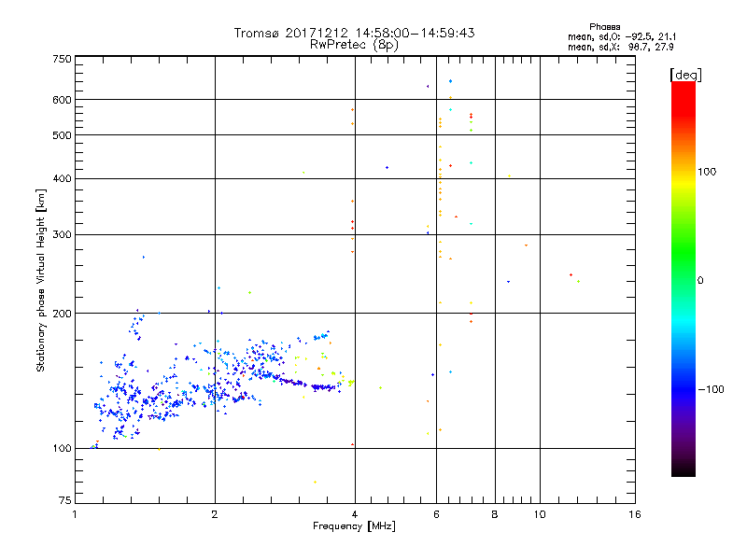Image resolution: width=747 pixels, height=560 pixels.
Task: Click the 'RwPretec (8p)' subtitle
Action: tap(354, 45)
